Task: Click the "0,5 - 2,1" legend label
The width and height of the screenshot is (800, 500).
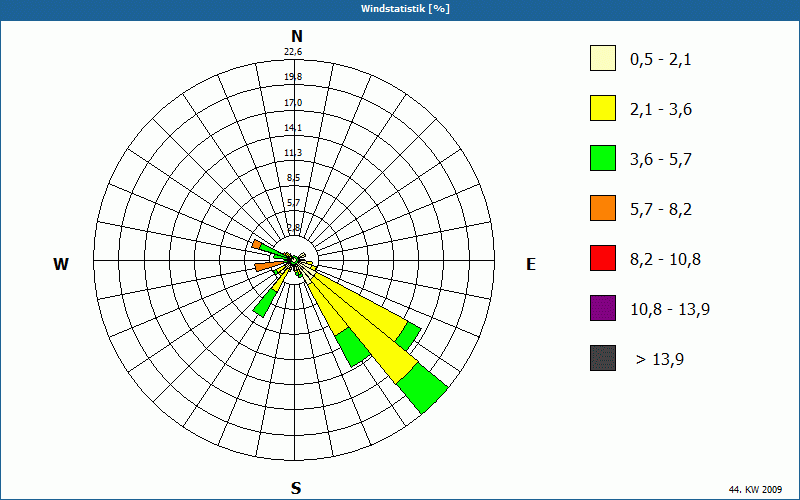Action: 661,60
